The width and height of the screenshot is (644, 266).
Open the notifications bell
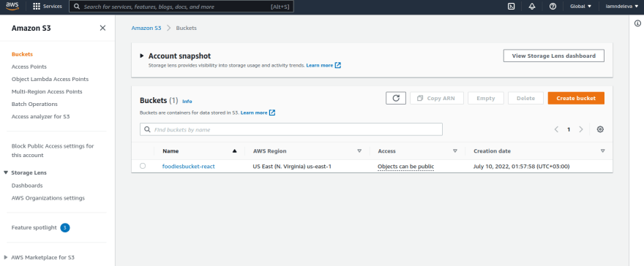[x=532, y=7]
